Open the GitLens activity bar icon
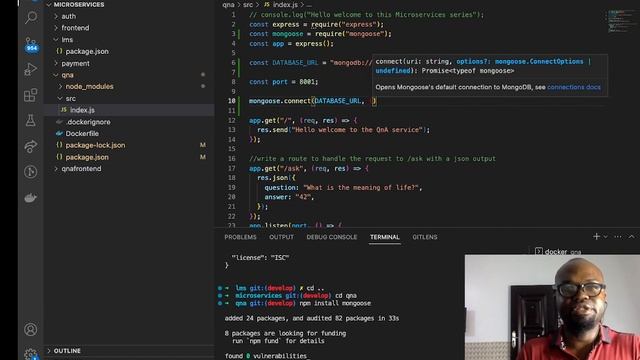The image size is (640, 360). pos(31,172)
